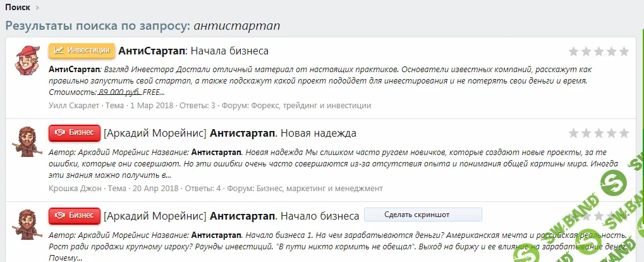Click red Бизнес badge on Новая надежда
This screenshot has height=262, width=644.
pyautogui.click(x=74, y=133)
